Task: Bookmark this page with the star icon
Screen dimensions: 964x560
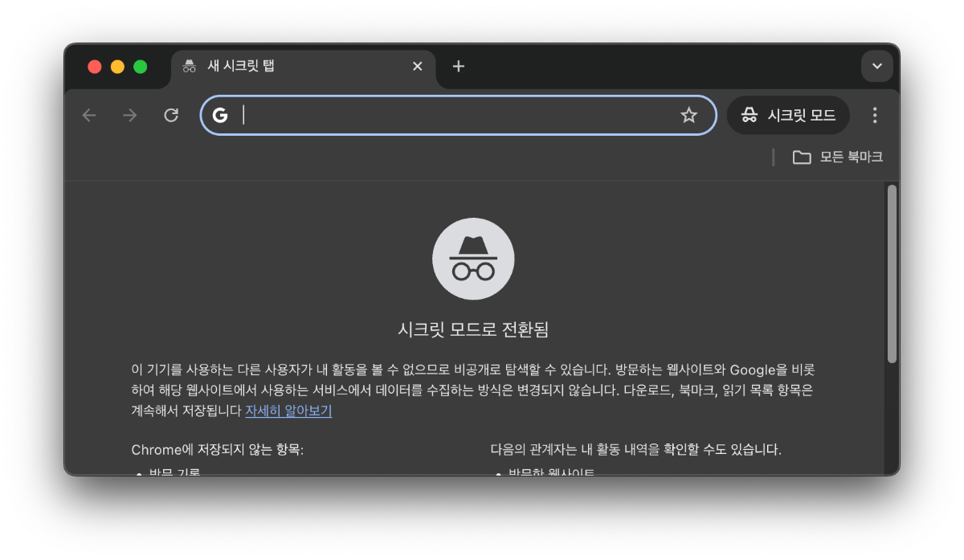Action: click(688, 115)
